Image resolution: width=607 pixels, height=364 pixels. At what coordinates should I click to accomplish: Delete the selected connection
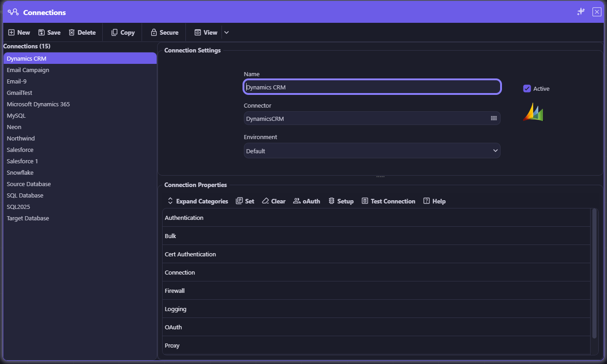pos(82,32)
